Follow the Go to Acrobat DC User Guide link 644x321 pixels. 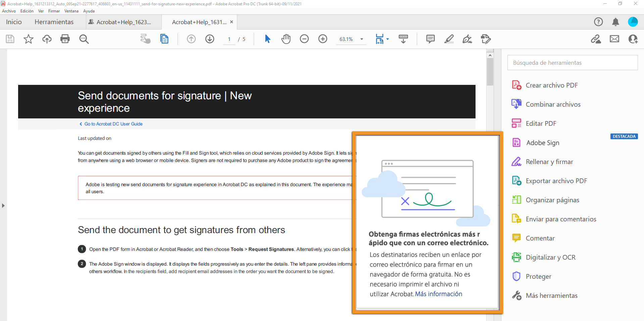pos(113,124)
